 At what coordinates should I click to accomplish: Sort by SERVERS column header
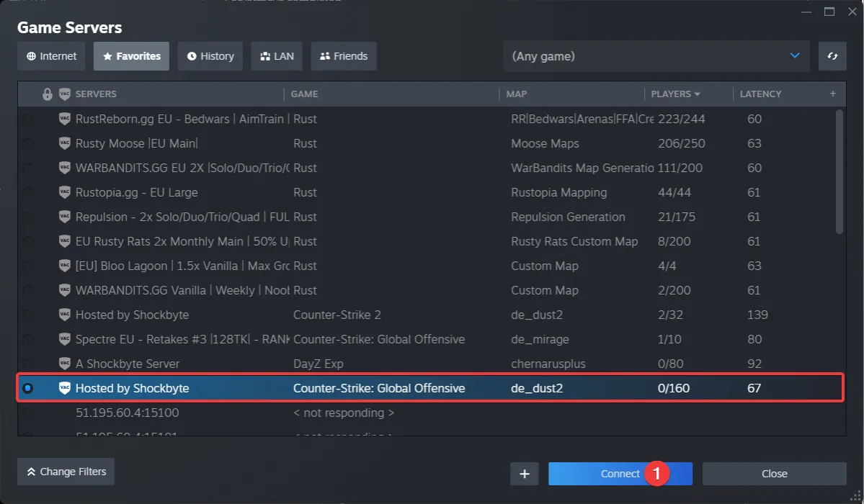coord(96,94)
